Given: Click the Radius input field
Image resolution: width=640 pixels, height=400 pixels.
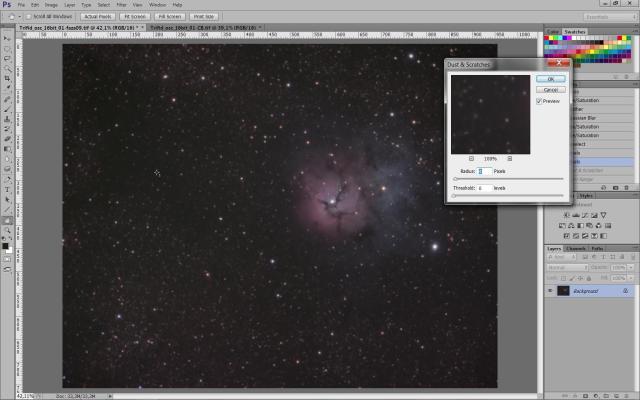Looking at the screenshot, I should coord(482,171).
